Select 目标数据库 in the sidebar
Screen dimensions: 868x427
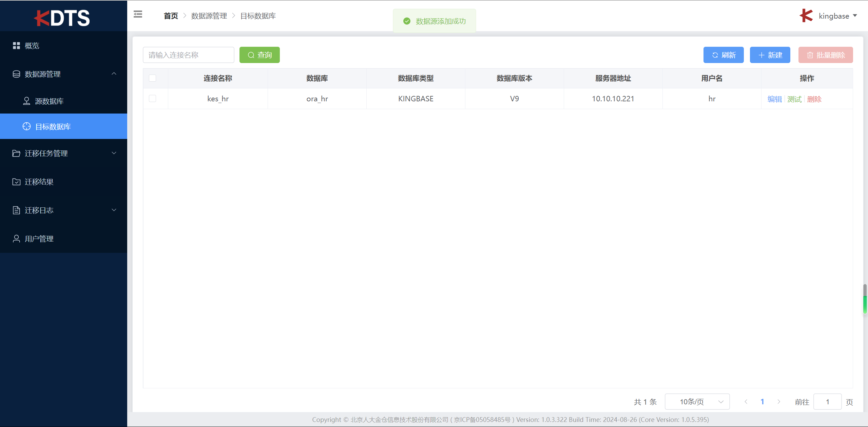63,126
